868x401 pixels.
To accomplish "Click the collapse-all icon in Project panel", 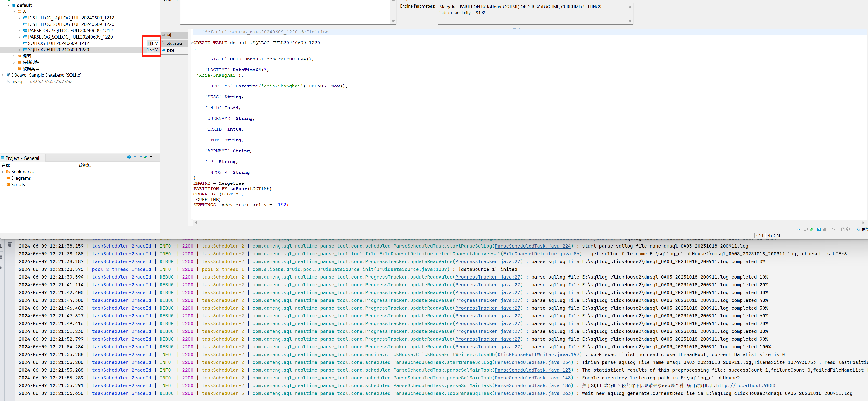I will [x=134, y=157].
